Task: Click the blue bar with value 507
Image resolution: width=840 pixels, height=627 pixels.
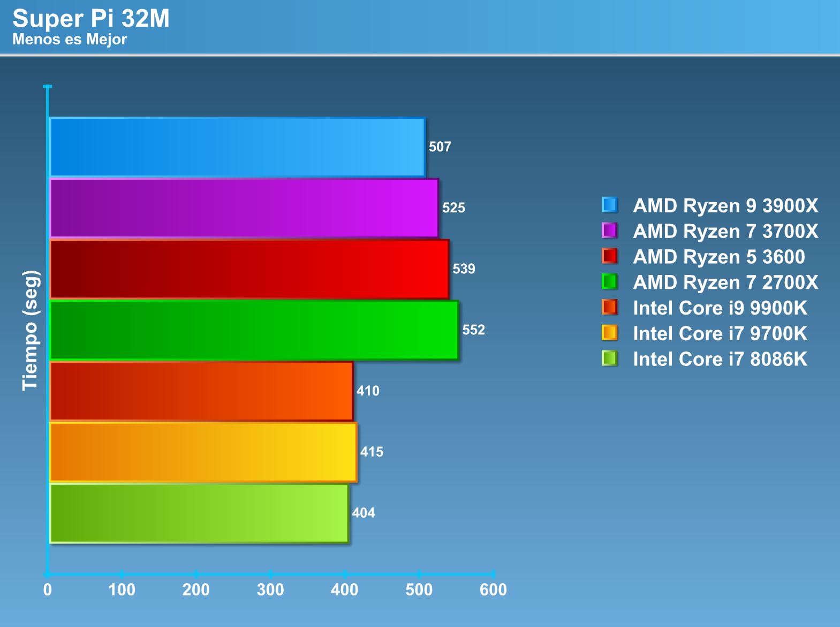Action: coord(237,147)
